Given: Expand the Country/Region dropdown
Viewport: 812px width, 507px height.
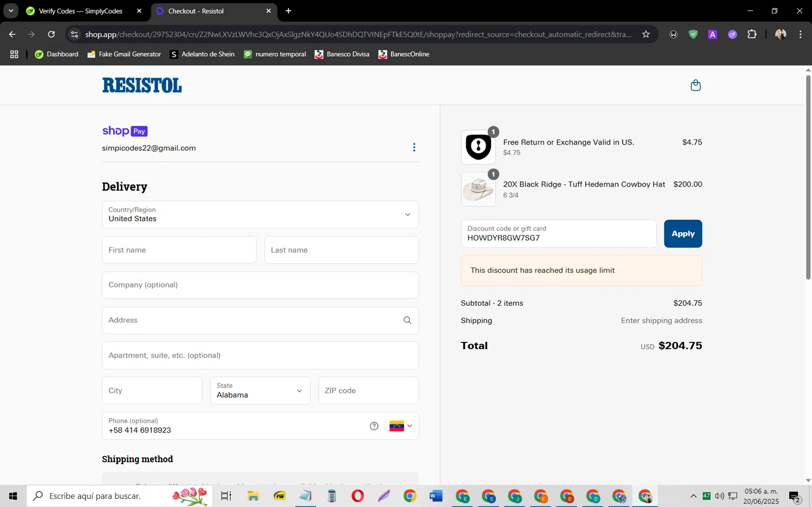Looking at the screenshot, I should 260,215.
